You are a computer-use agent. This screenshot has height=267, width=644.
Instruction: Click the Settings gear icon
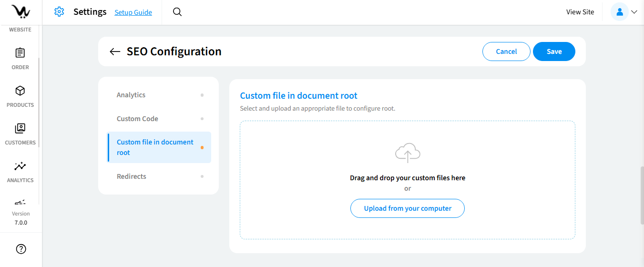59,12
